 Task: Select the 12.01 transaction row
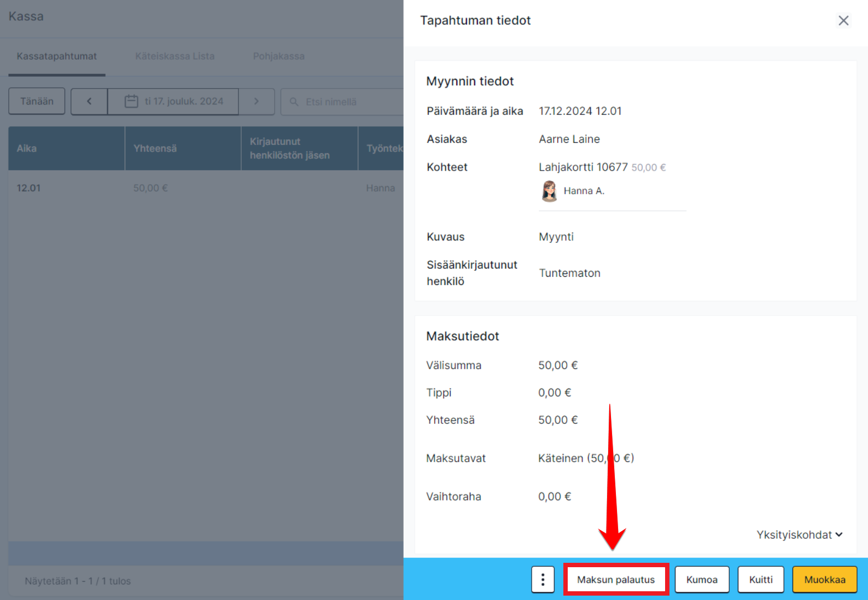coord(206,188)
